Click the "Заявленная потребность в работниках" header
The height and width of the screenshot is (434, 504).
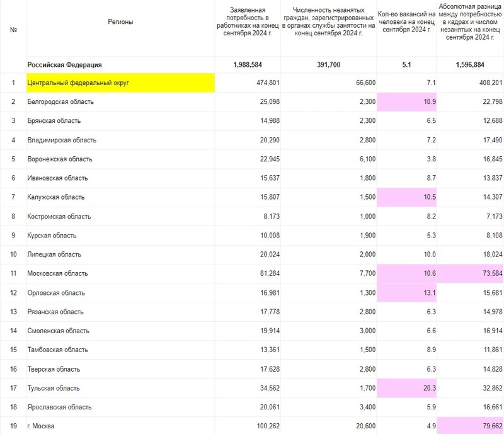(246, 22)
